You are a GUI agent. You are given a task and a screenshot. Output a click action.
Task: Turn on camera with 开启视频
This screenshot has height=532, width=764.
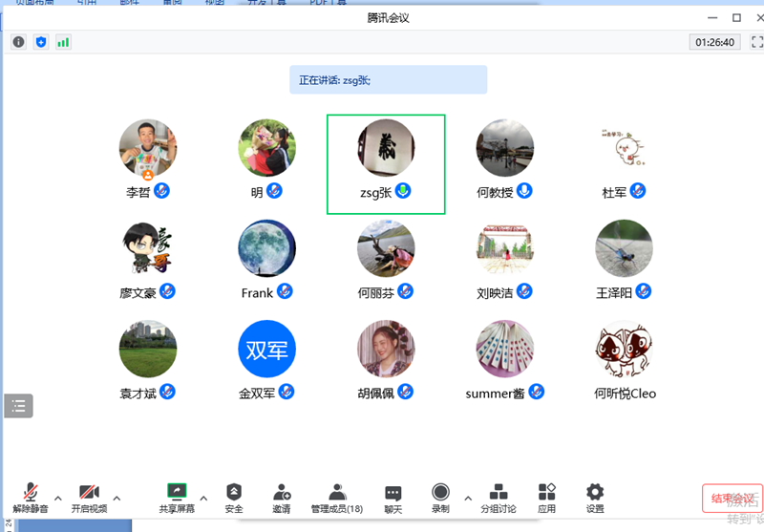(89, 498)
